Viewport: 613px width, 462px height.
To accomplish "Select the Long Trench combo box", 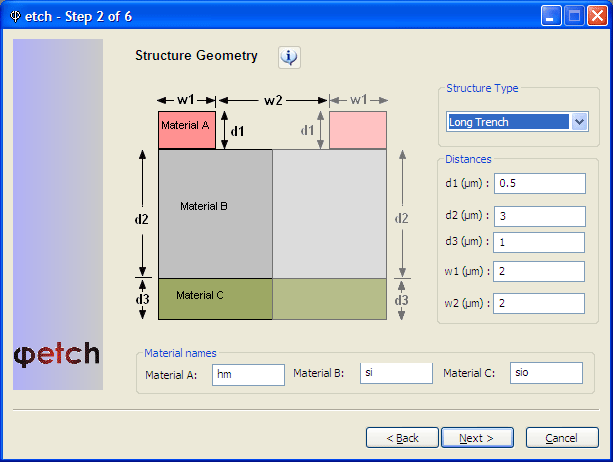I will [x=508, y=122].
